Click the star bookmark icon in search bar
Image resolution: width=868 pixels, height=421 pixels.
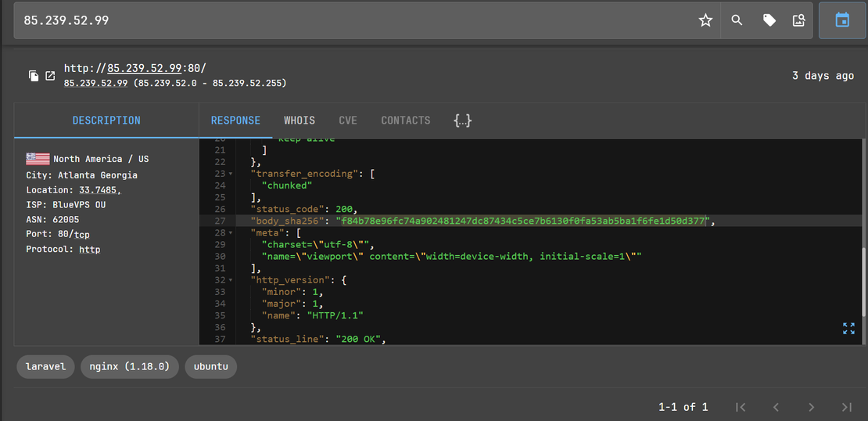pos(705,20)
